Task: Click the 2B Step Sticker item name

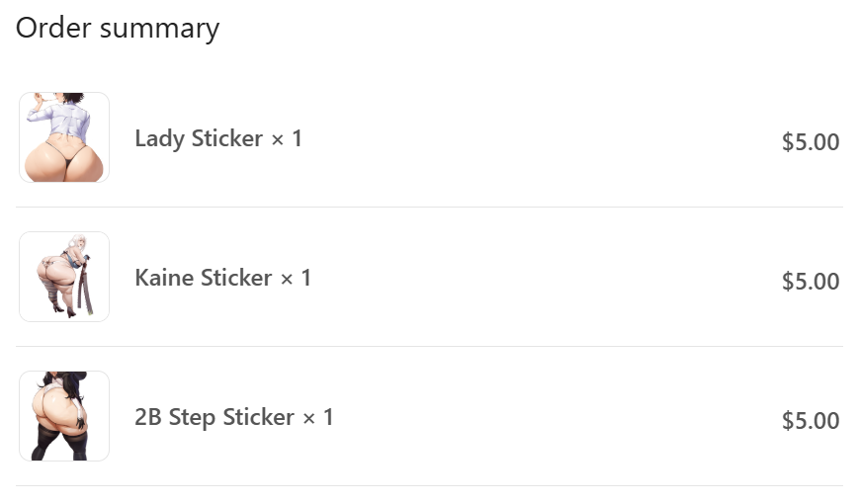Action: (x=215, y=417)
